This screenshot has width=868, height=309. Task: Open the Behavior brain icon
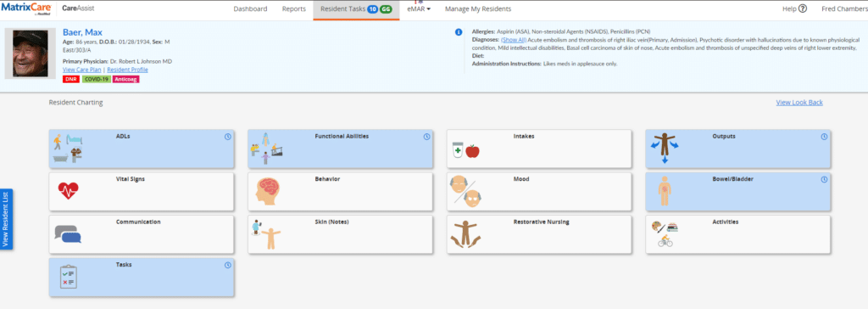[x=267, y=192]
